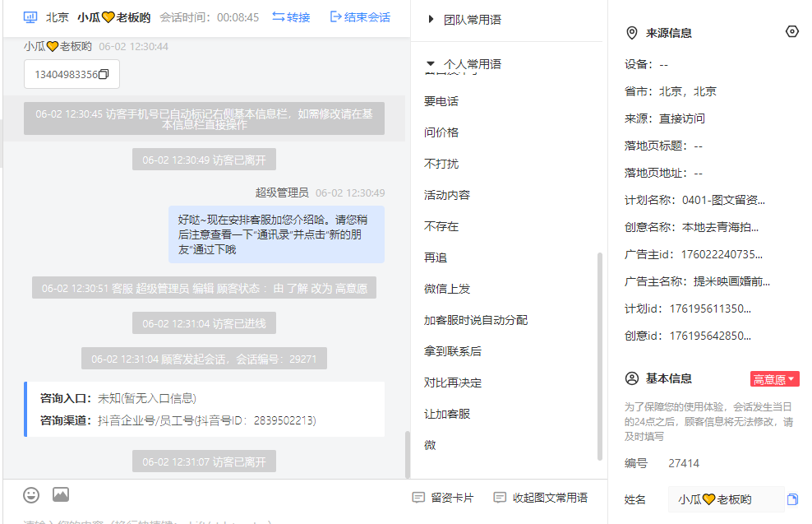Image resolution: width=812 pixels, height=524 pixels.
Task: Click the 来源 直接访问 value
Action: coord(681,118)
